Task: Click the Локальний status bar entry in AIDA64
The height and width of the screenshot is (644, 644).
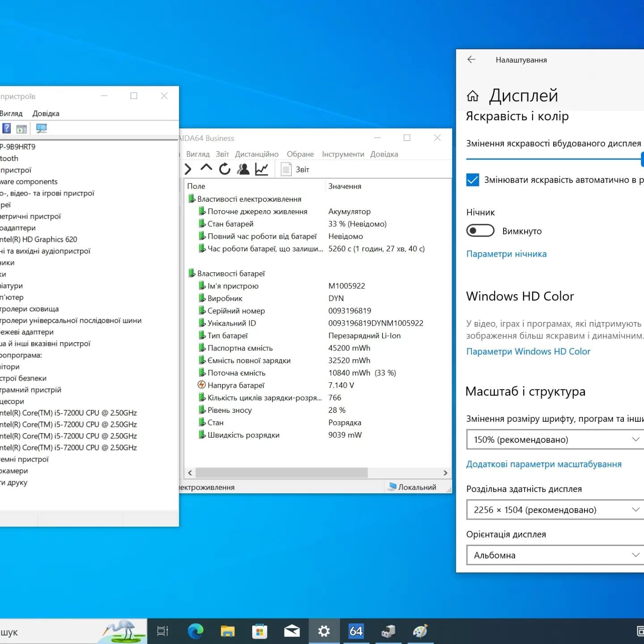Action: click(412, 487)
